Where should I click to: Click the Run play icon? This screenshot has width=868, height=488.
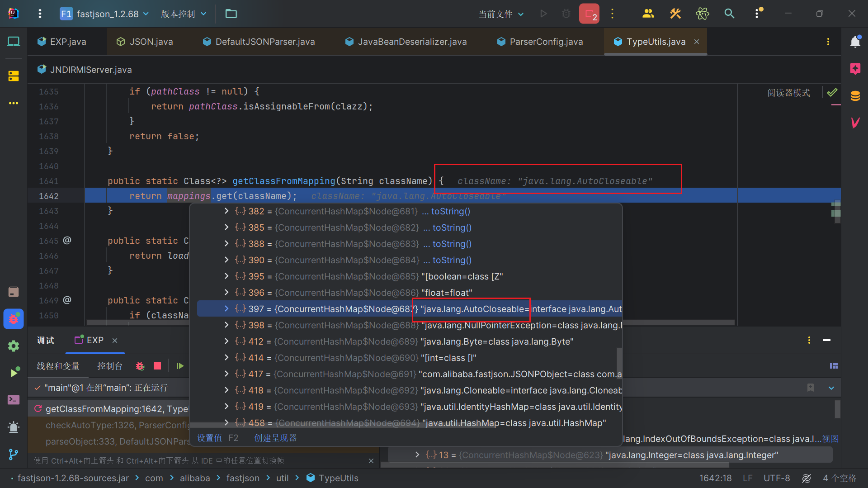pyautogui.click(x=543, y=14)
